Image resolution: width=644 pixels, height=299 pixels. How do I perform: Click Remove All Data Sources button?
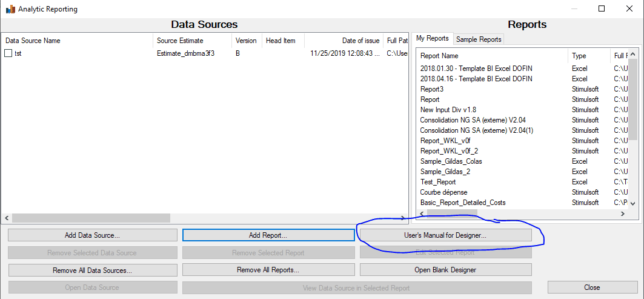92,270
